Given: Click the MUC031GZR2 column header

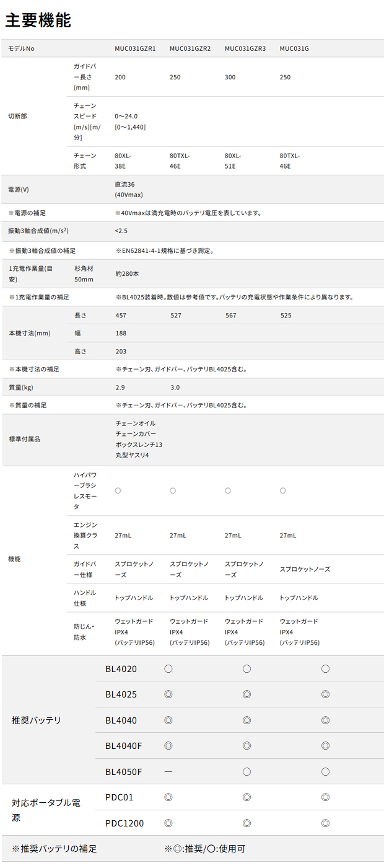Looking at the screenshot, I should click(190, 48).
